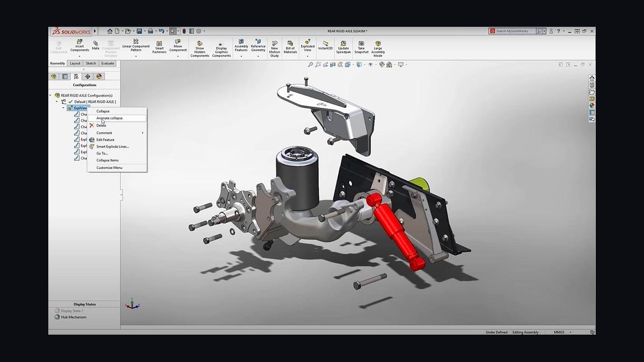Click Display Graphics Components

tap(221, 49)
